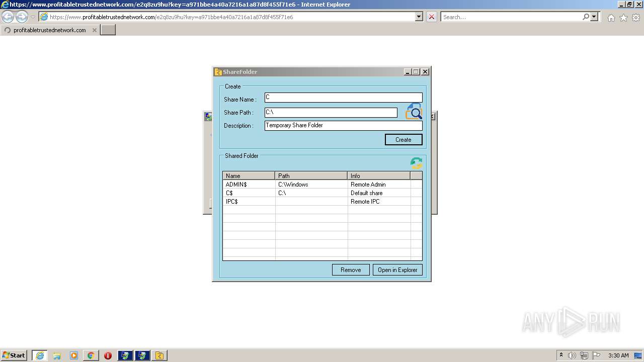Open the search provider dropdown

594,17
